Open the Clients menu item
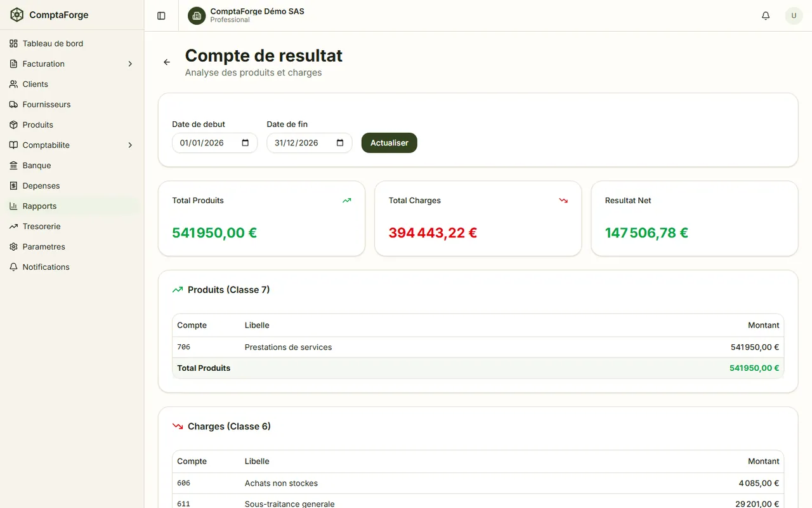 click(x=72, y=84)
